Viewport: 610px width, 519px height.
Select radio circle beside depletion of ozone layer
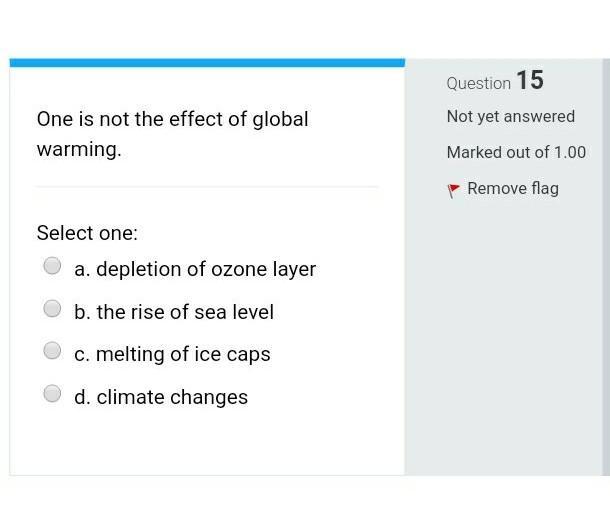[x=52, y=266]
